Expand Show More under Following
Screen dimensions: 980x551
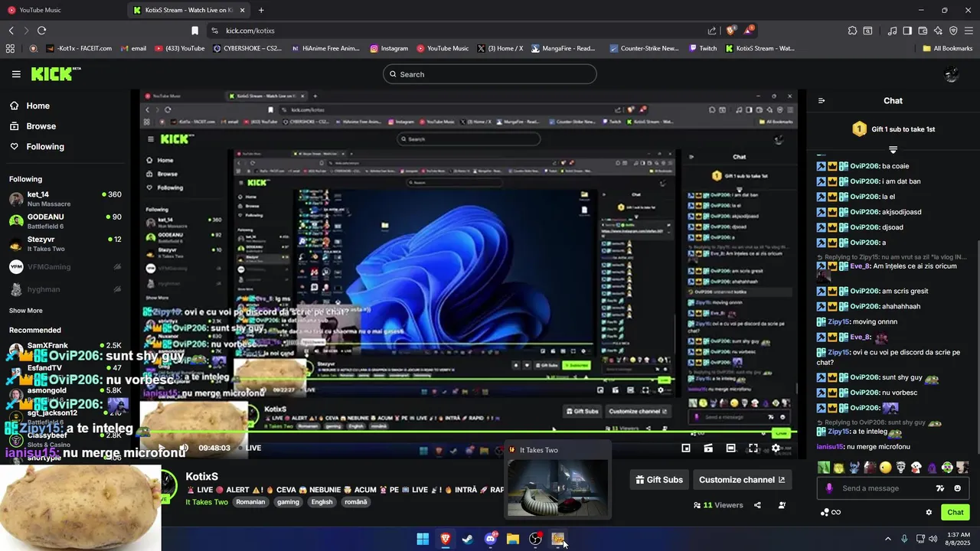point(26,311)
